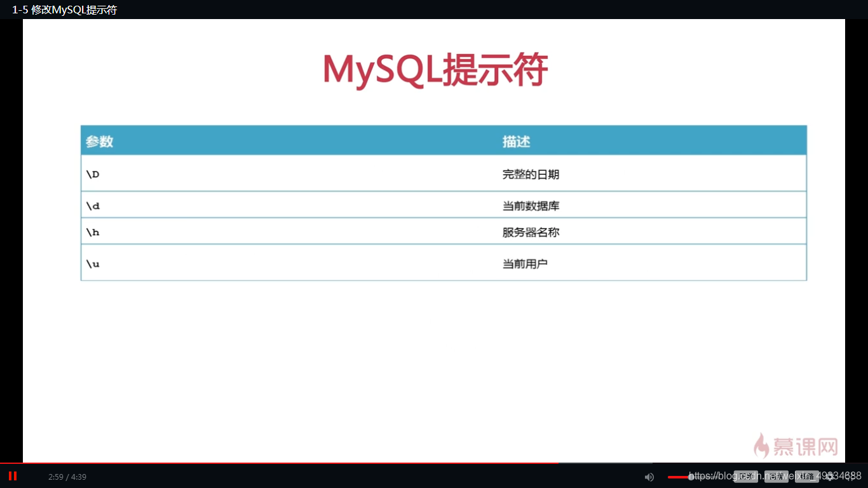Select the \h parameter cell
868x488 pixels.
click(x=93, y=233)
